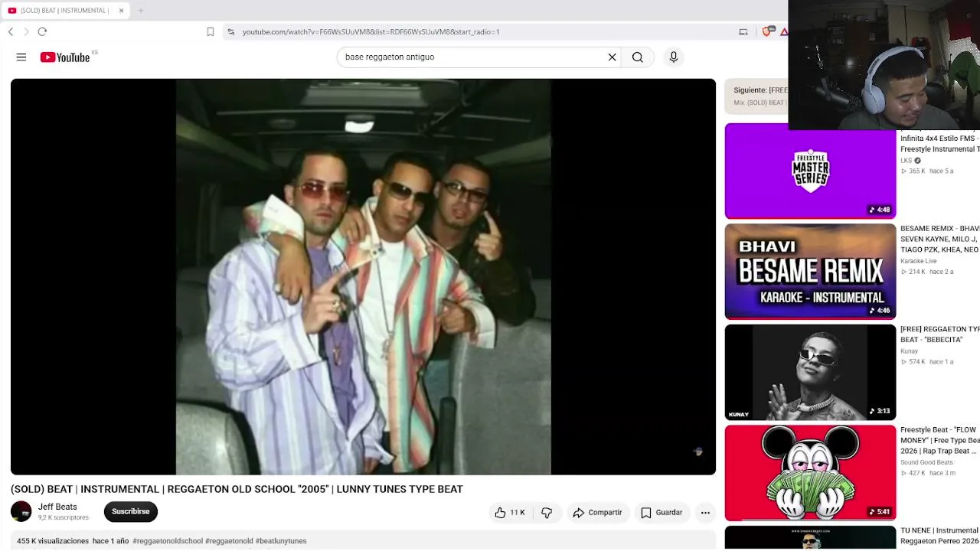The width and height of the screenshot is (980, 551).
Task: Click 'Sound Good Beats' channel name
Action: pos(926,462)
